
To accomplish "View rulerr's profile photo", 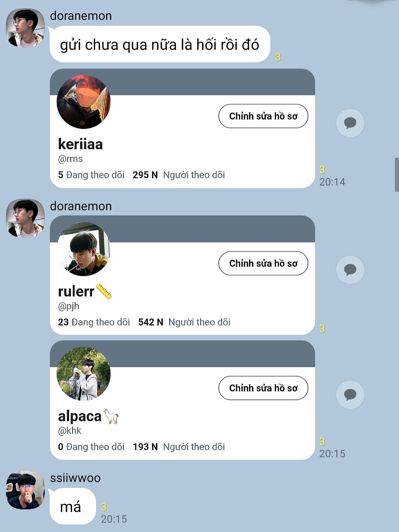I will [83, 249].
